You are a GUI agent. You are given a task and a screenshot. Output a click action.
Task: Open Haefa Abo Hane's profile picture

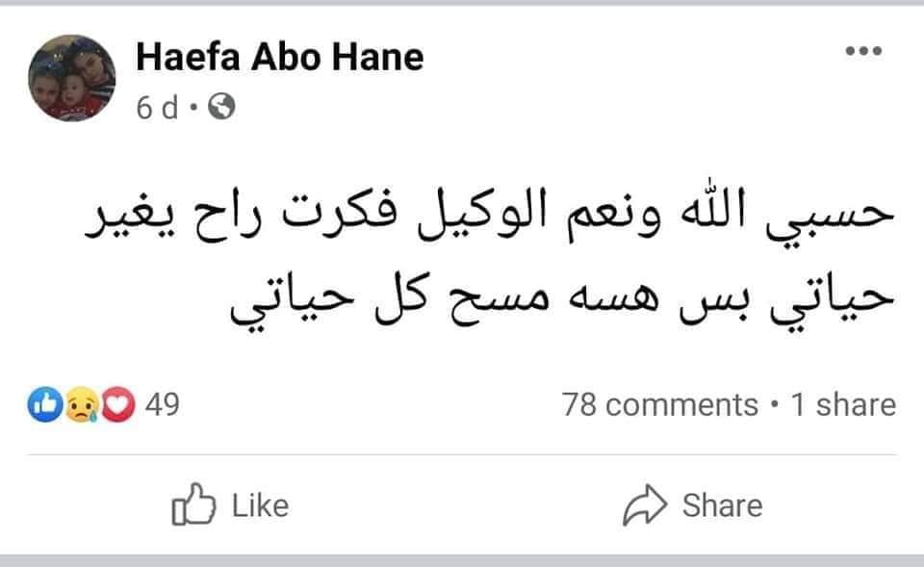[x=71, y=78]
